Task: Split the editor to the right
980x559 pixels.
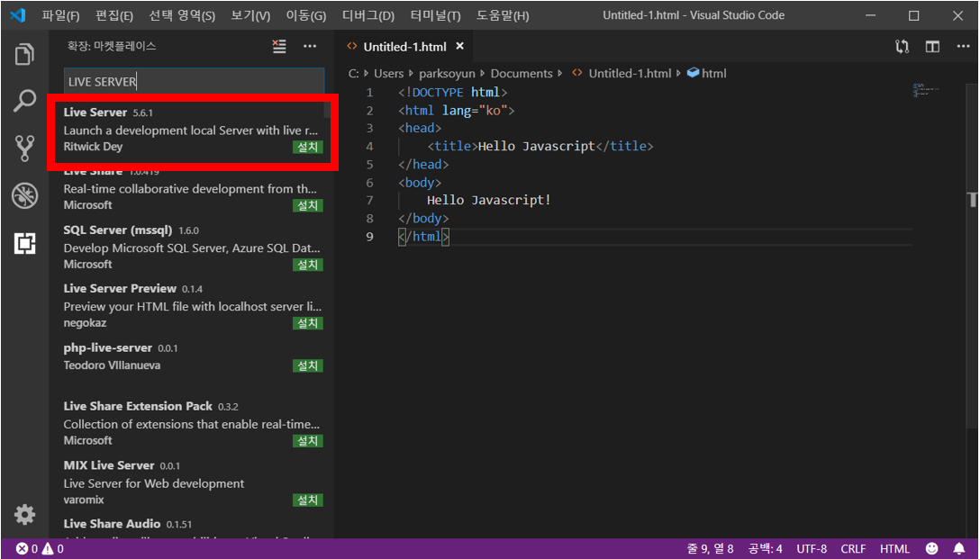Action: (932, 46)
